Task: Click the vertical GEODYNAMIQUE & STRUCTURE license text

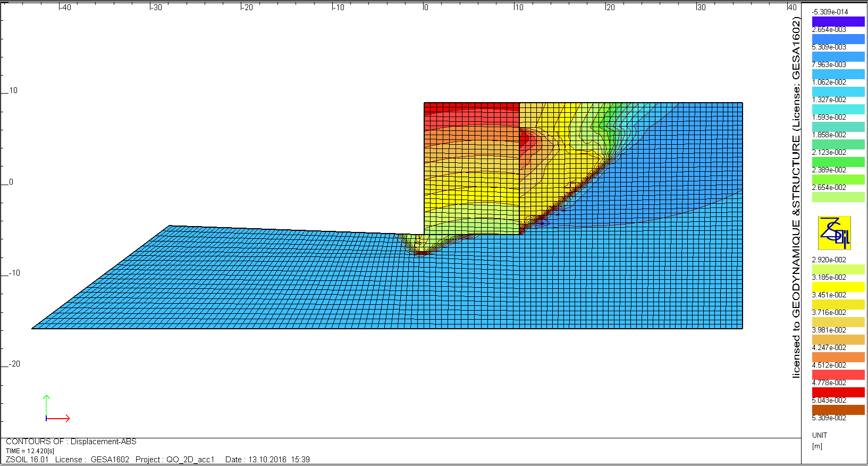Action: [796, 197]
